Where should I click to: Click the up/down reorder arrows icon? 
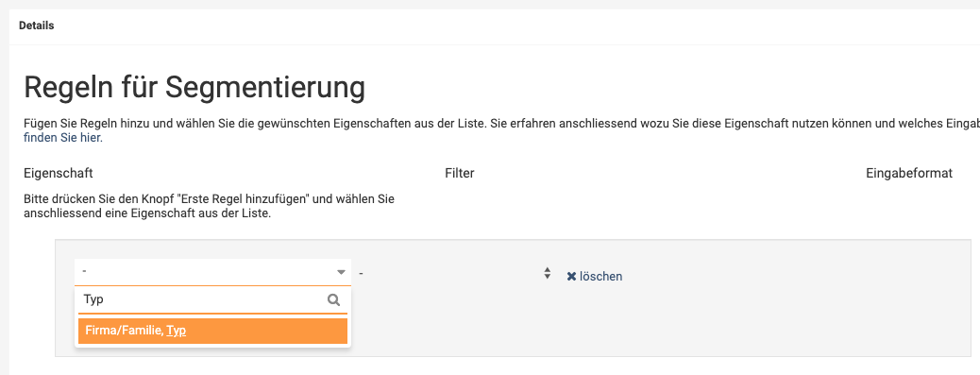pos(547,273)
